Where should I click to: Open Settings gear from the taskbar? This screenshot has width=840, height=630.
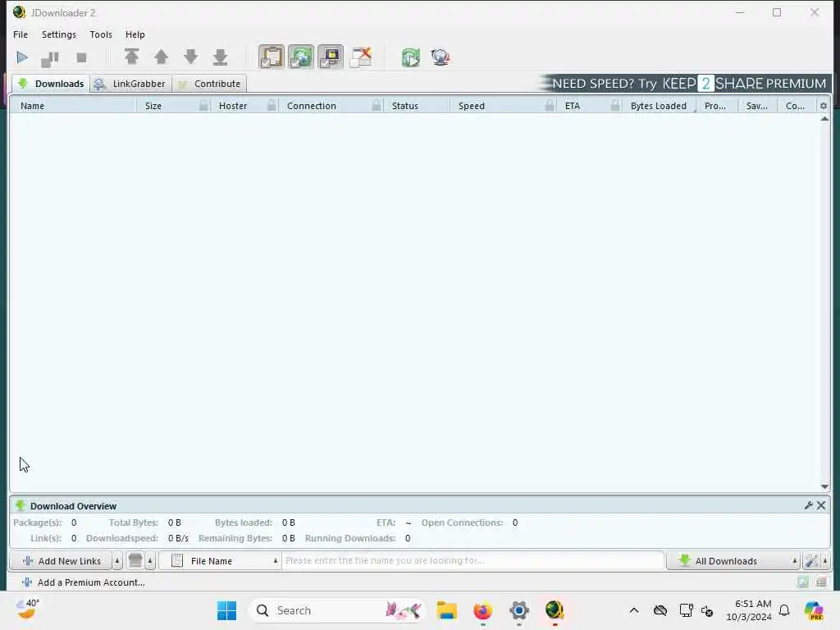(x=519, y=610)
